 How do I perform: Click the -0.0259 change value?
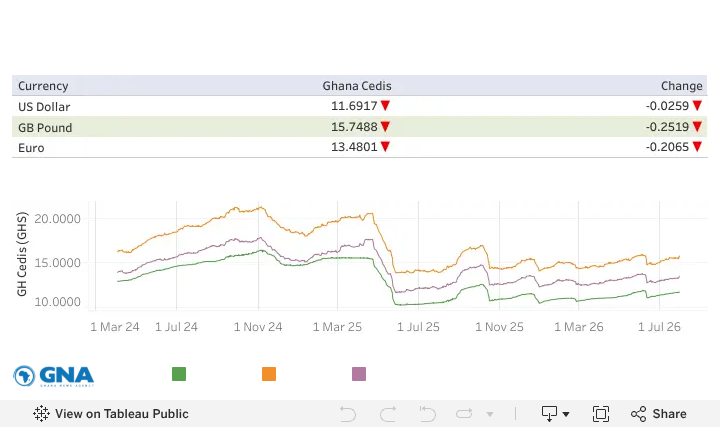667,106
